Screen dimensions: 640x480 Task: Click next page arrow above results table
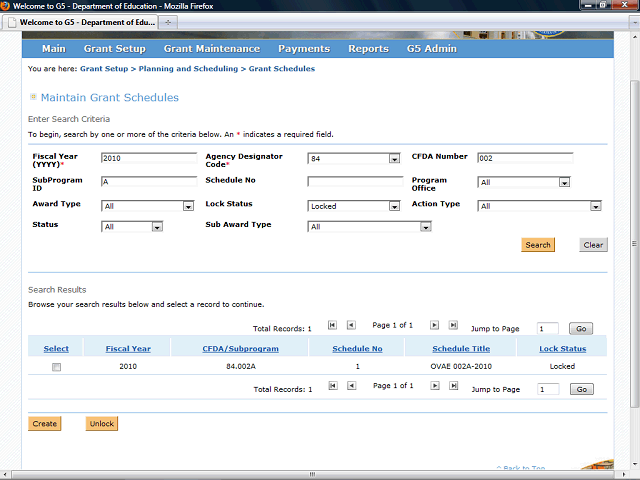[435, 325]
